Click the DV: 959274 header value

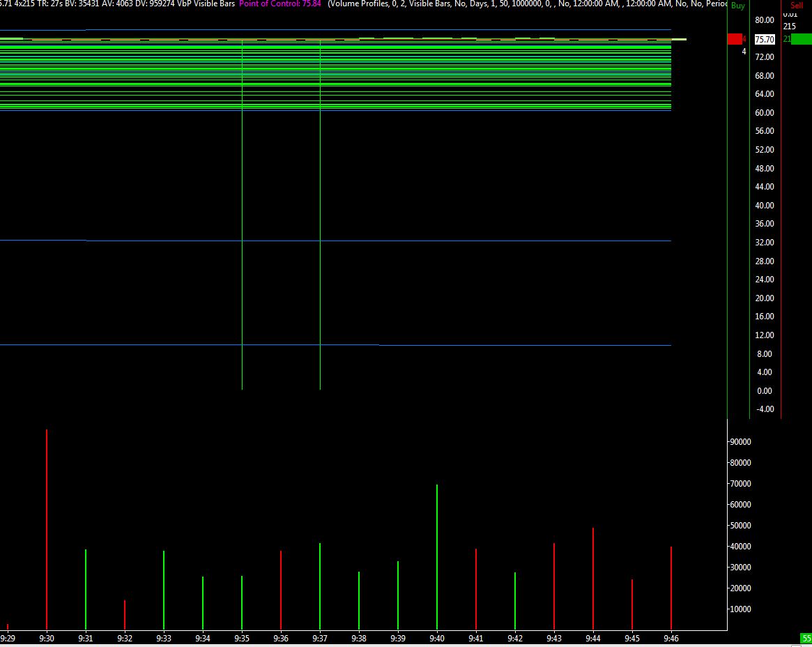click(x=154, y=3)
